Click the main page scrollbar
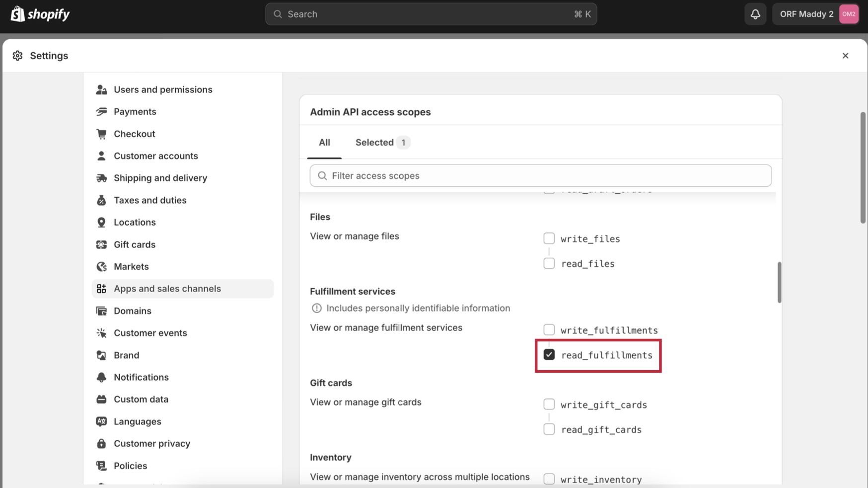868x488 pixels. coord(863,168)
